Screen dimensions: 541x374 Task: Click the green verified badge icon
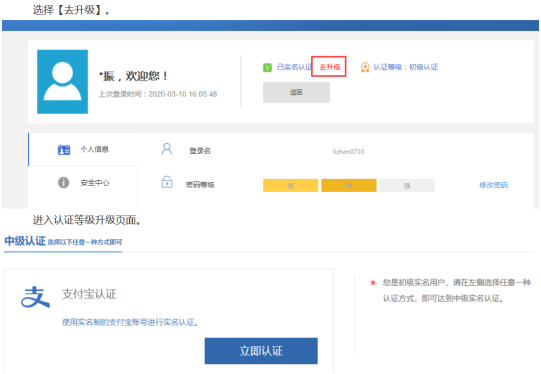point(267,67)
